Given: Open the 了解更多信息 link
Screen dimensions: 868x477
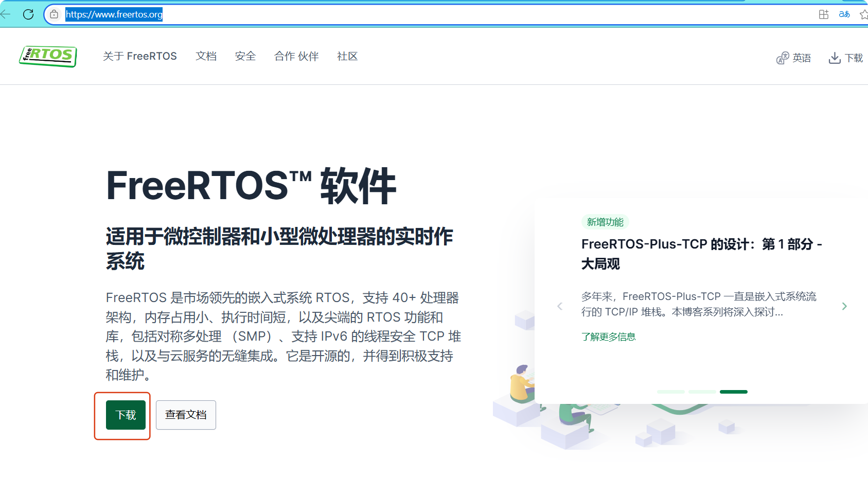Looking at the screenshot, I should [x=609, y=337].
